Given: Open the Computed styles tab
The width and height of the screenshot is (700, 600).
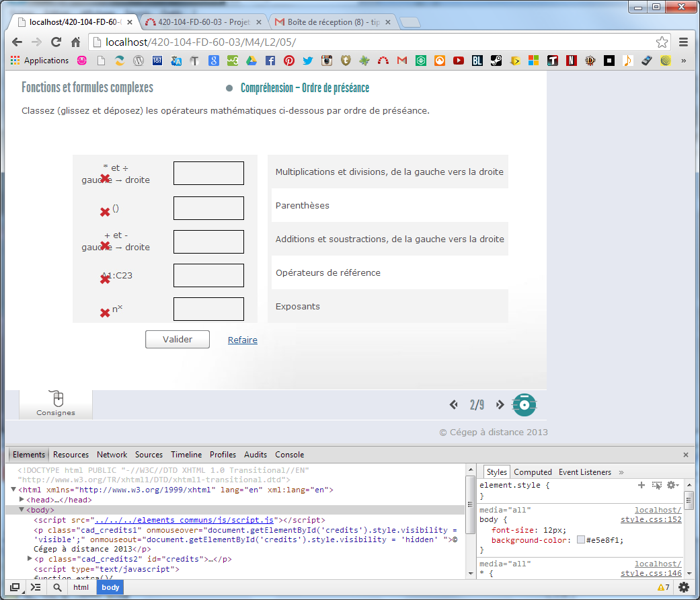Looking at the screenshot, I should click(x=533, y=472).
